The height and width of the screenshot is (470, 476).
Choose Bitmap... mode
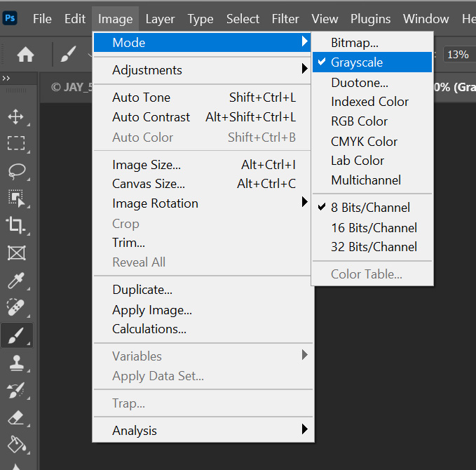[x=372, y=43]
